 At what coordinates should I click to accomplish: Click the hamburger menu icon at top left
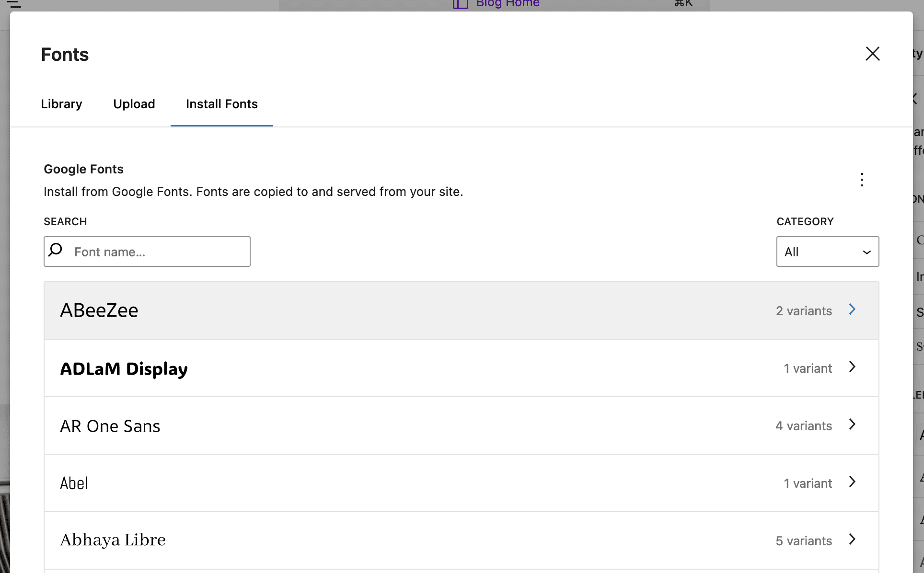pos(14,4)
